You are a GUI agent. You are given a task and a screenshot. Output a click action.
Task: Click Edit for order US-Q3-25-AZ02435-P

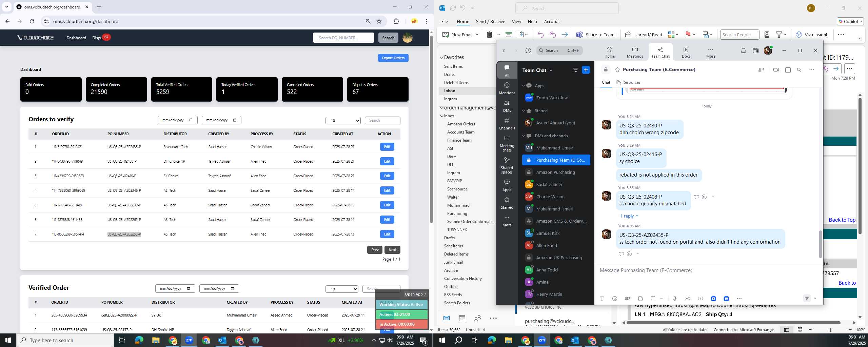coord(387,147)
